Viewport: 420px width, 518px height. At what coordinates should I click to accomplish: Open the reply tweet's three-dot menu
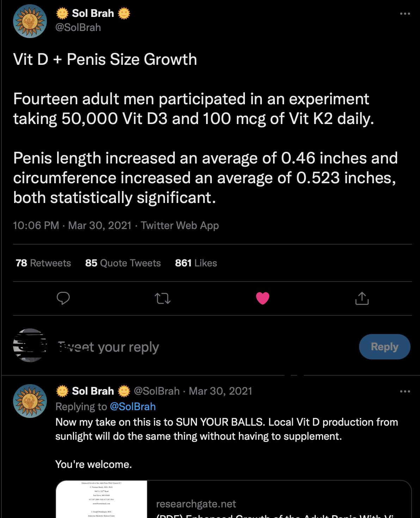405,391
